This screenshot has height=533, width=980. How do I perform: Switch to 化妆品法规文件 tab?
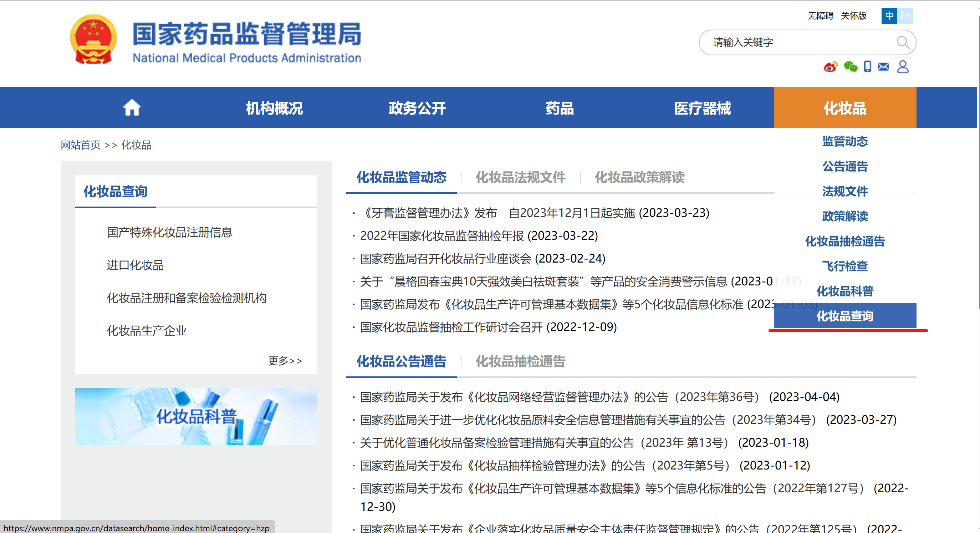520,177
